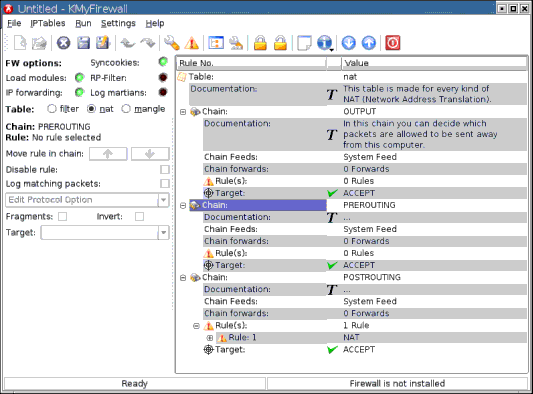Toggle the Load modules LED indicator
Image resolution: width=533 pixels, height=394 pixels.
80,78
